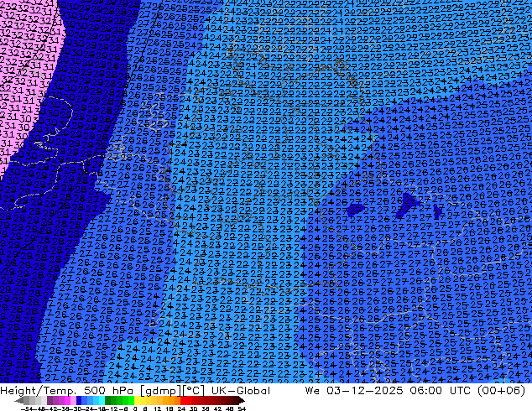Click the '03-12-2025' date text
This screenshot has width=532, height=411.
[x=364, y=391]
